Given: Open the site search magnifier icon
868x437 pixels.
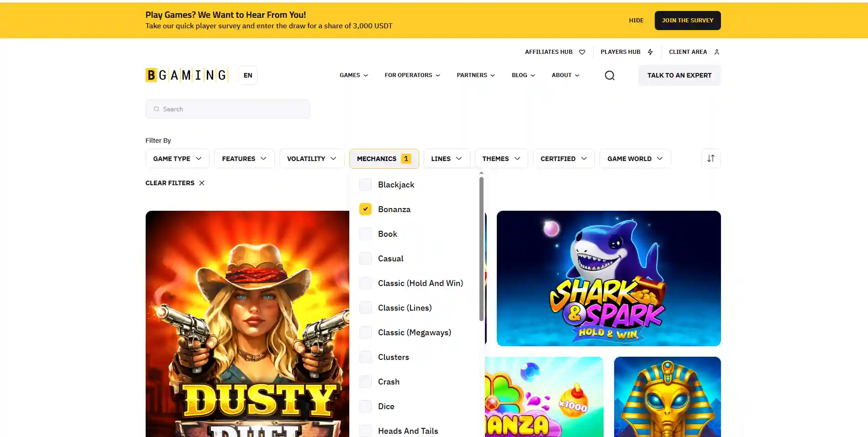Looking at the screenshot, I should click(610, 75).
